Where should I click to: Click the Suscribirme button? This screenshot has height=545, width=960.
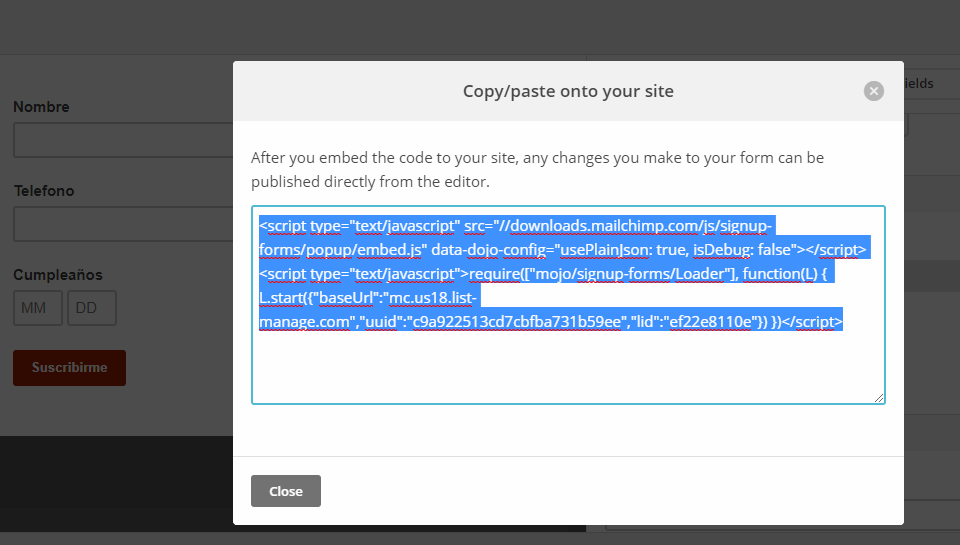(70, 368)
